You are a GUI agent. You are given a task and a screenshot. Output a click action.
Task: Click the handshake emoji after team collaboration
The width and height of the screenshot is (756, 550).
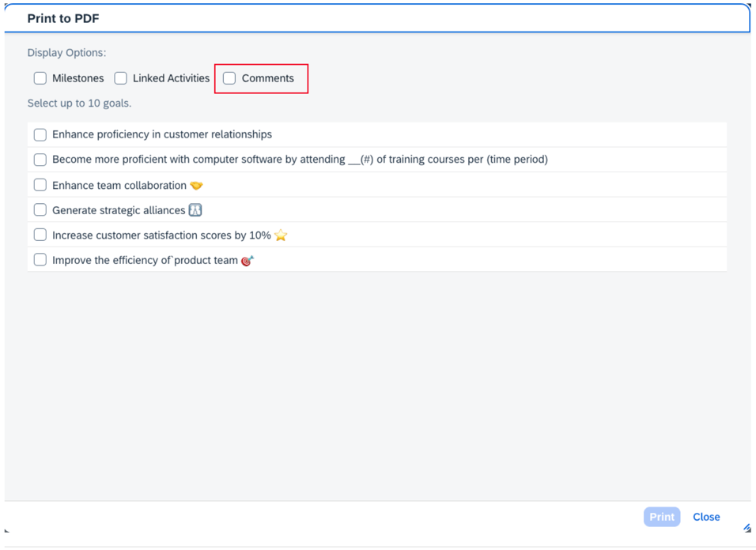coord(196,186)
